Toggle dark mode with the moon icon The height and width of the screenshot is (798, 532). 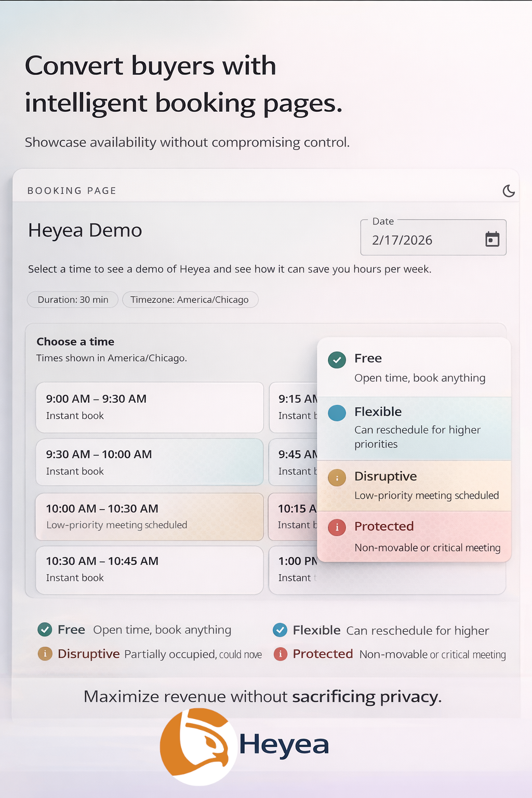click(509, 190)
